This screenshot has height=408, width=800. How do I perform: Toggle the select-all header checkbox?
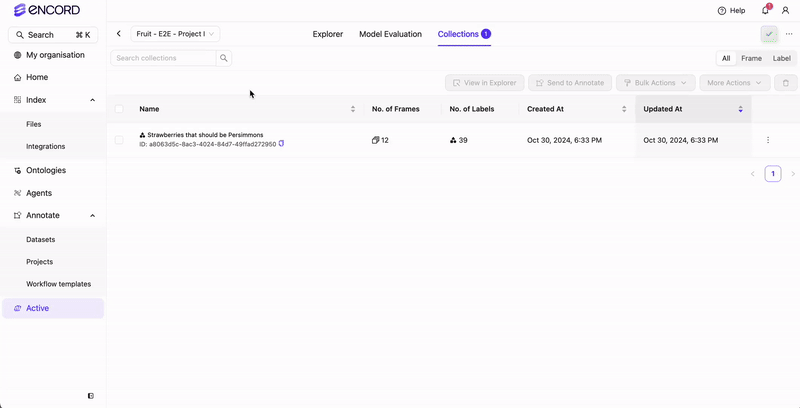119,109
